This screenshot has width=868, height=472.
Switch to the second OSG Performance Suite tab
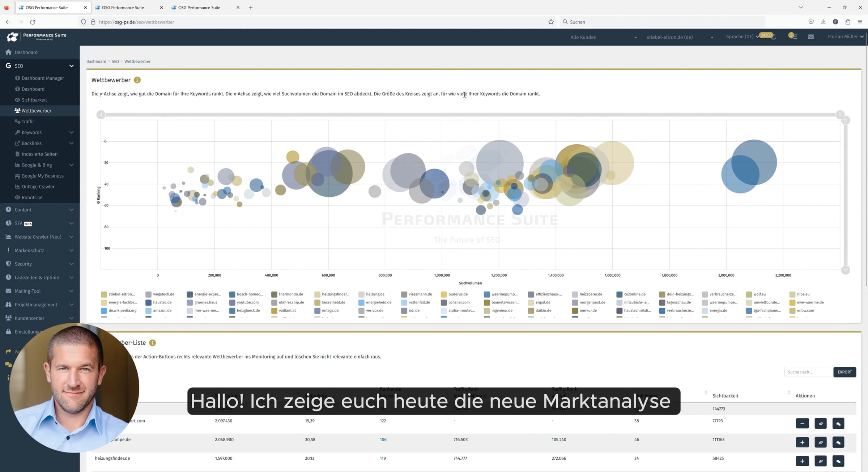128,8
